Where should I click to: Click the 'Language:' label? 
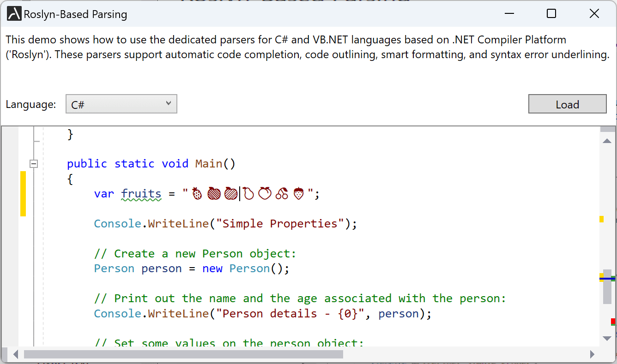click(31, 105)
